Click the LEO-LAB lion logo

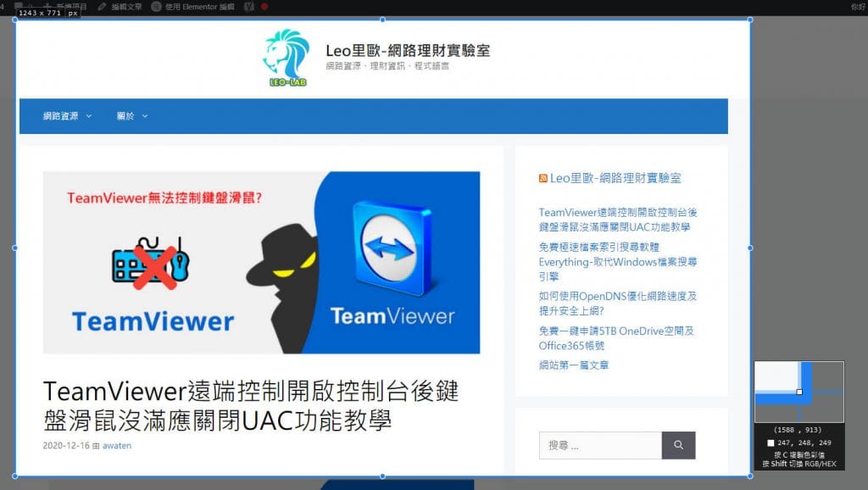click(x=287, y=58)
